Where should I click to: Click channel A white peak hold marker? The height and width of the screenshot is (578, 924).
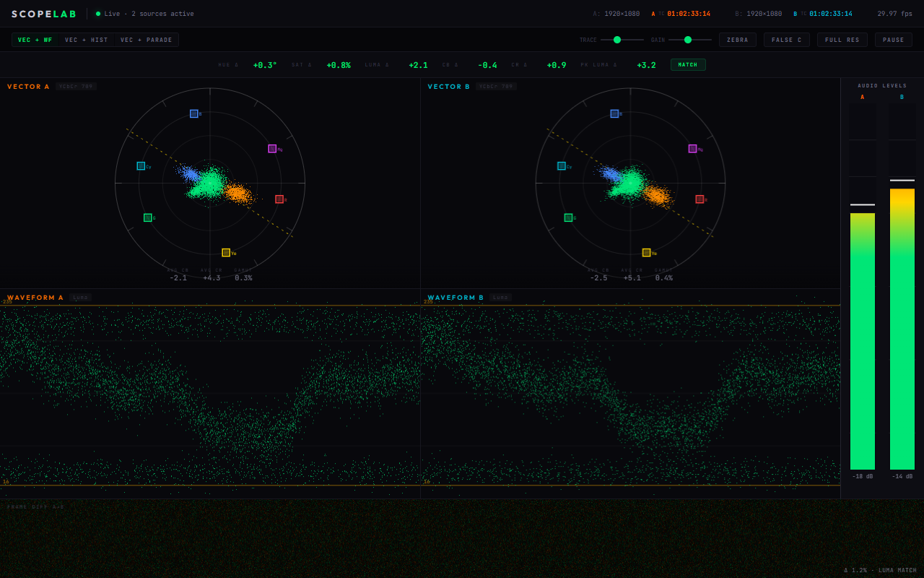pos(863,204)
